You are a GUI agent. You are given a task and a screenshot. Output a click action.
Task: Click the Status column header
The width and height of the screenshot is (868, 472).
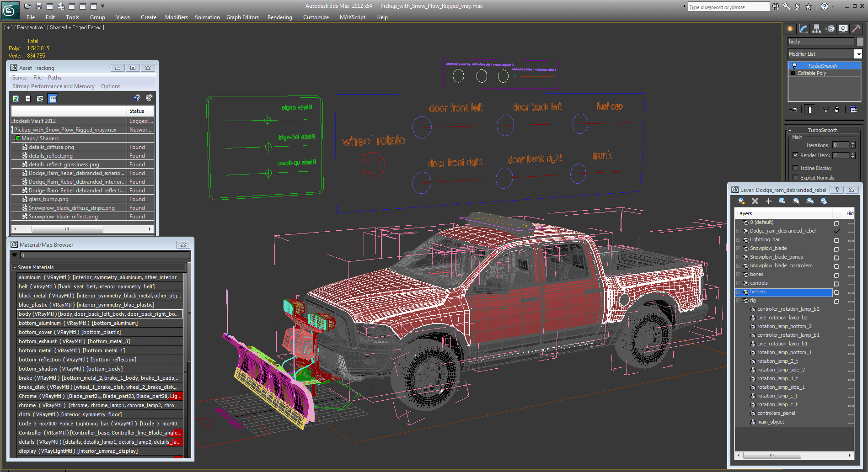point(140,111)
